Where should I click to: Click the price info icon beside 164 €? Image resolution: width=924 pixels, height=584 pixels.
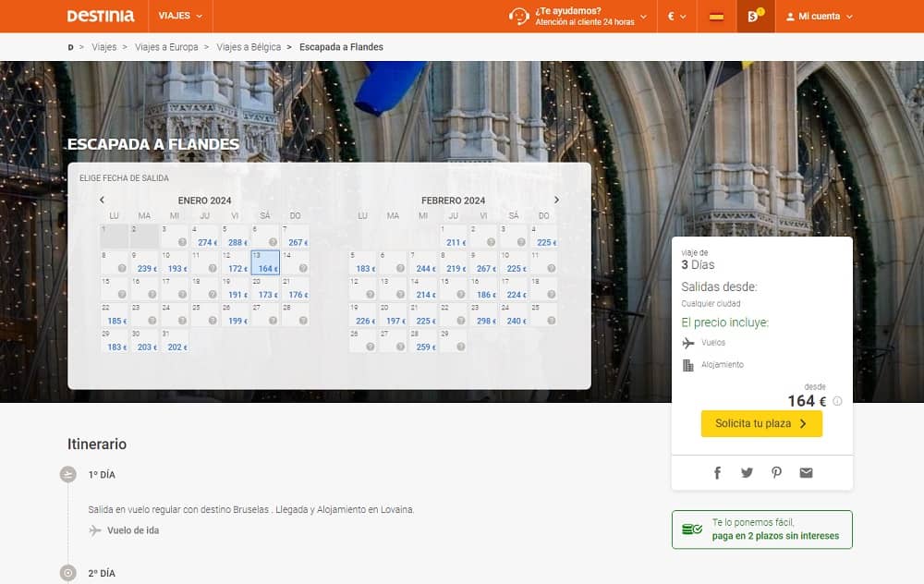pyautogui.click(x=837, y=401)
